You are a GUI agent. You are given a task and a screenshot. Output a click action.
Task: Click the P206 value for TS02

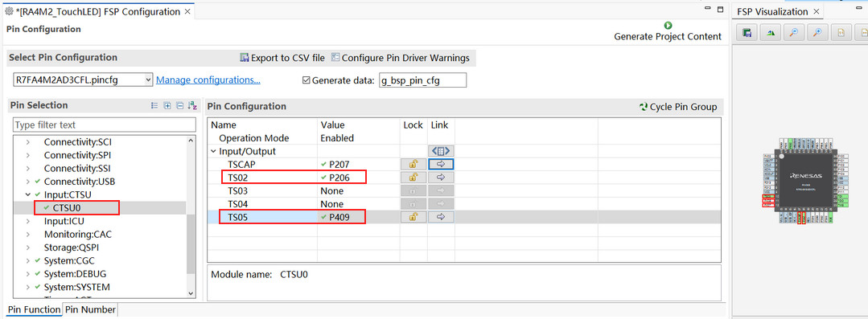coord(339,178)
